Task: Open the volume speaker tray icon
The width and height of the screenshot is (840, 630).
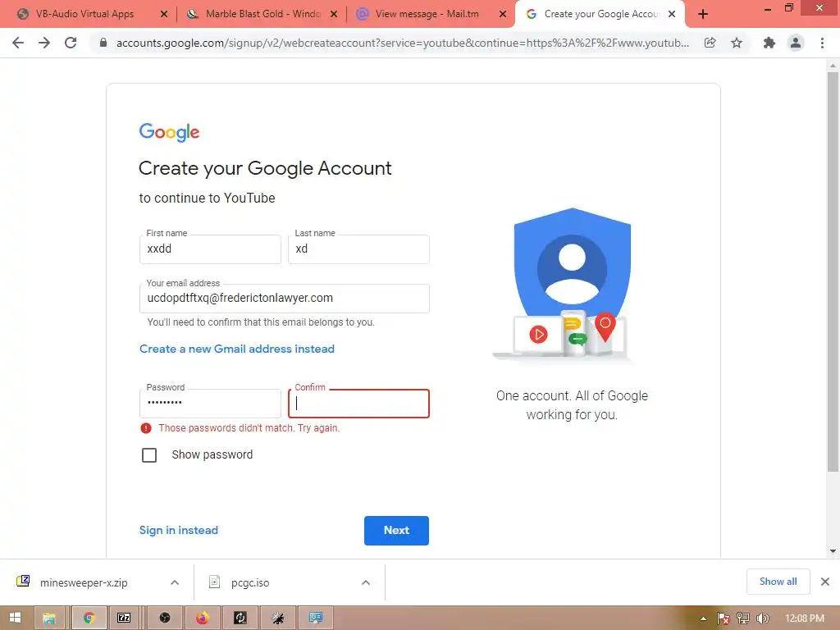Action: coord(763,619)
